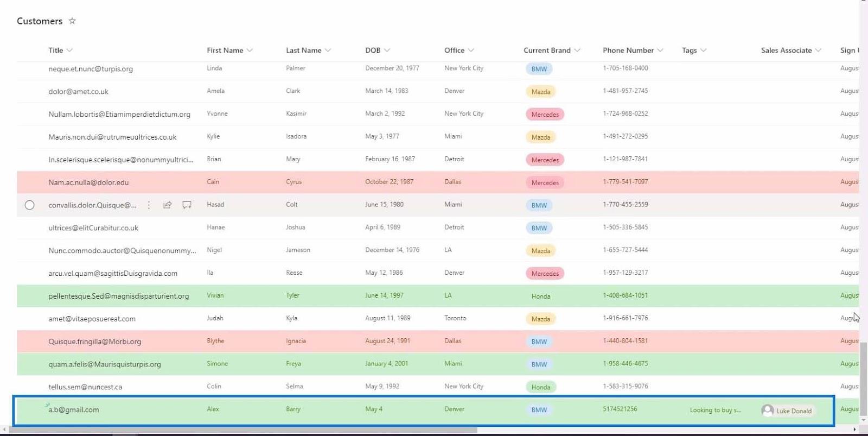Open the pellentesque.Sed@magnisdisparturient.org item
Screen dimensions: 868x436
pyautogui.click(x=119, y=296)
